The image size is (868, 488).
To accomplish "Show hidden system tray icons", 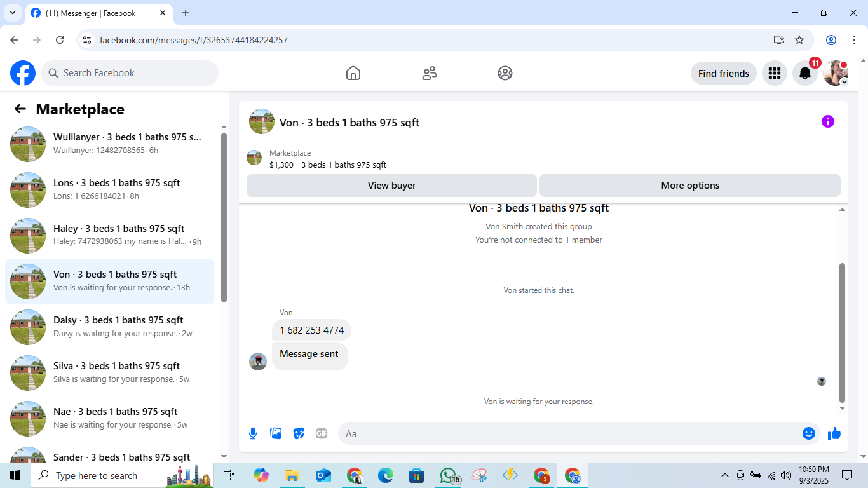I will coord(724,475).
